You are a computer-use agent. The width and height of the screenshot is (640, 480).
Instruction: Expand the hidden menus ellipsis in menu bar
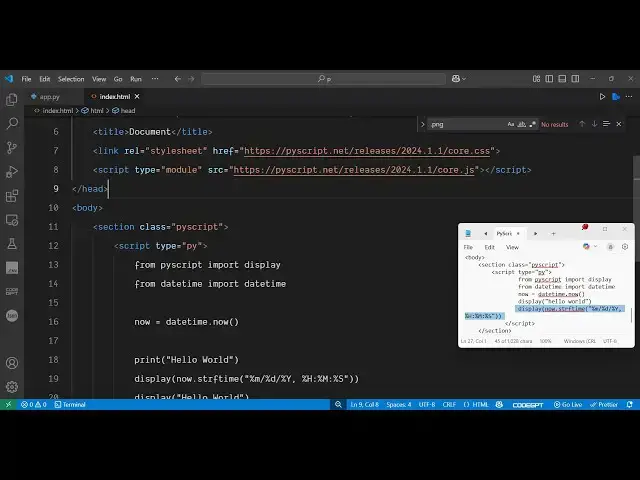tap(155, 79)
